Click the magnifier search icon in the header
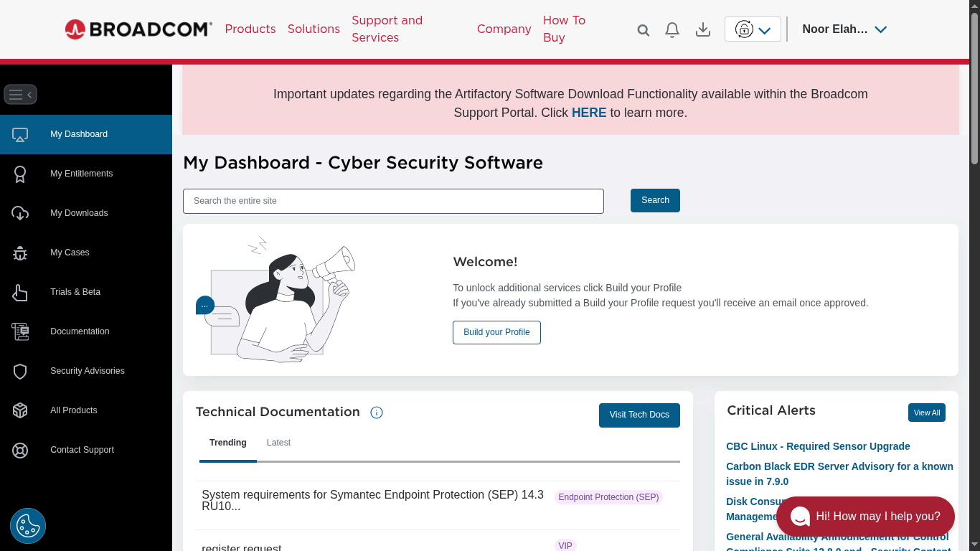 pyautogui.click(x=643, y=29)
